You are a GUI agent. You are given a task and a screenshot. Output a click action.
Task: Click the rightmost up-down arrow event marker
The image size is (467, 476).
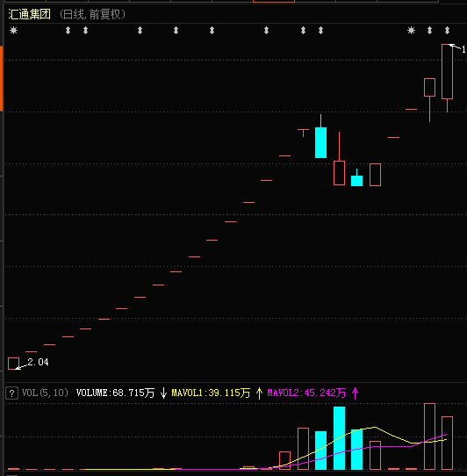coord(448,31)
